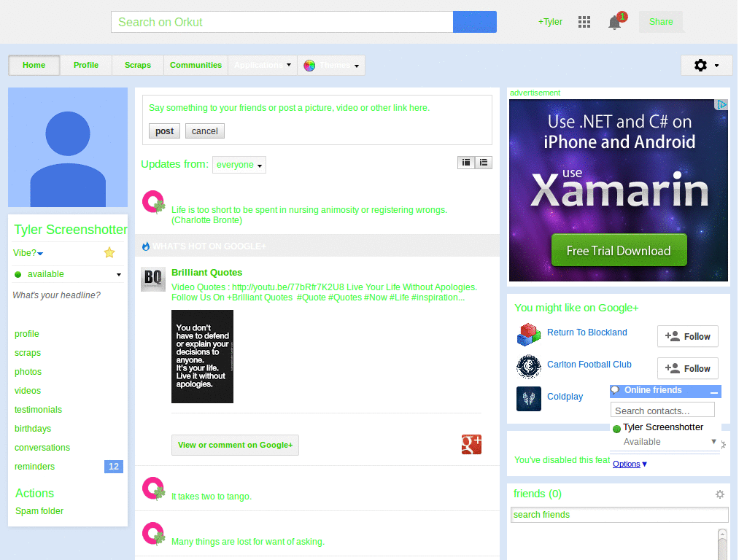Click the What's your headline field
The image size is (747, 560).
pos(57,295)
